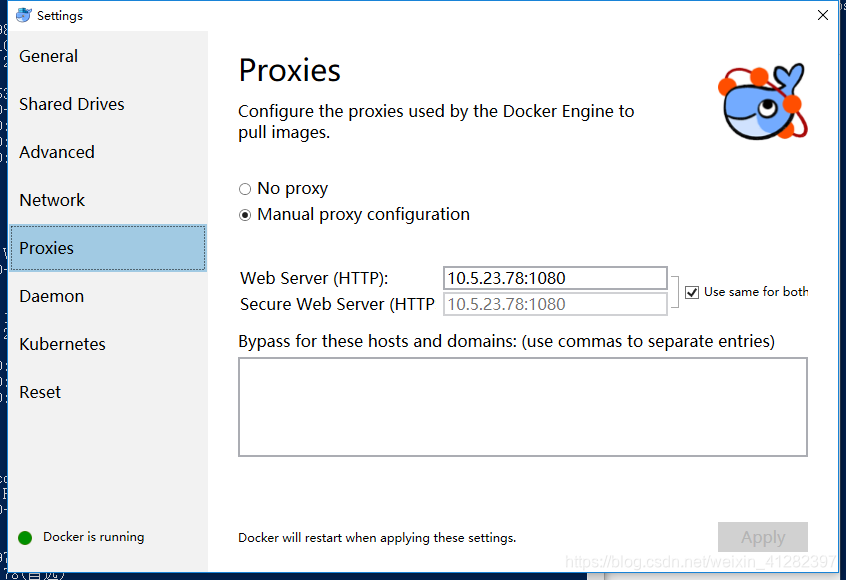Uncheck Use same for both
This screenshot has width=846, height=580.
(692, 291)
